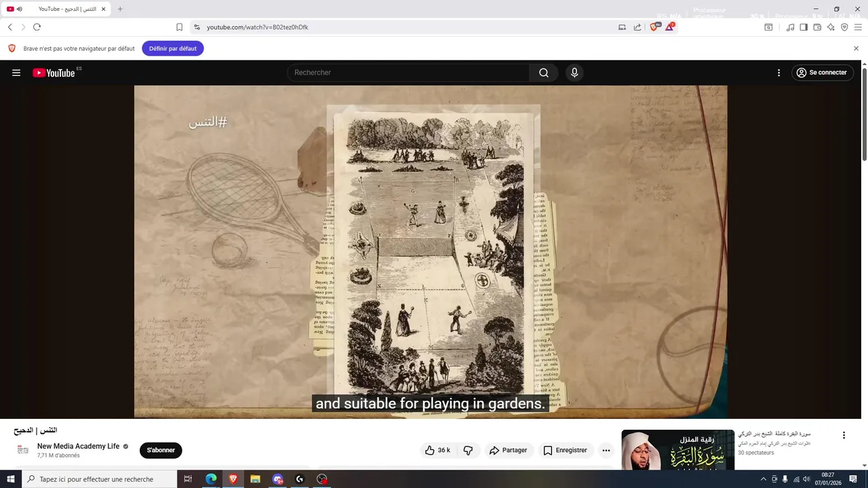Screen dimensions: 868x488
Task: Open the tab search icon in toolbar
Action: 768,27
